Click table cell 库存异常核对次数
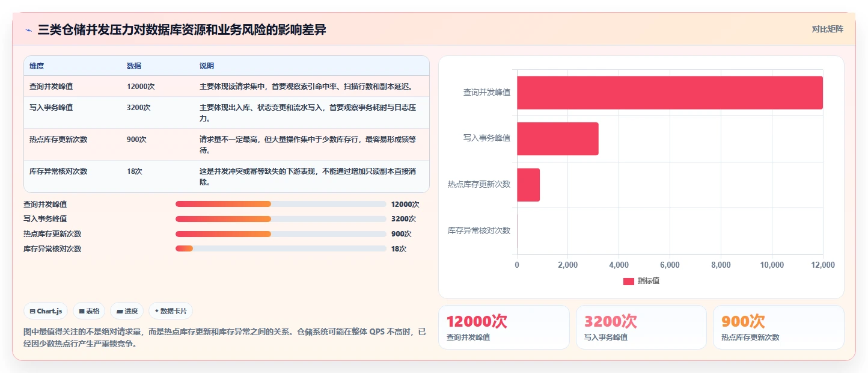This screenshot has height=373, width=868. [58, 171]
